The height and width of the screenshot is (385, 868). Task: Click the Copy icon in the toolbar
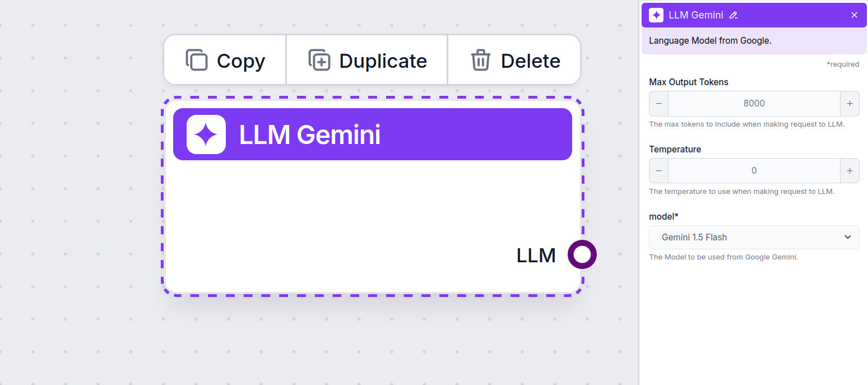(x=197, y=59)
